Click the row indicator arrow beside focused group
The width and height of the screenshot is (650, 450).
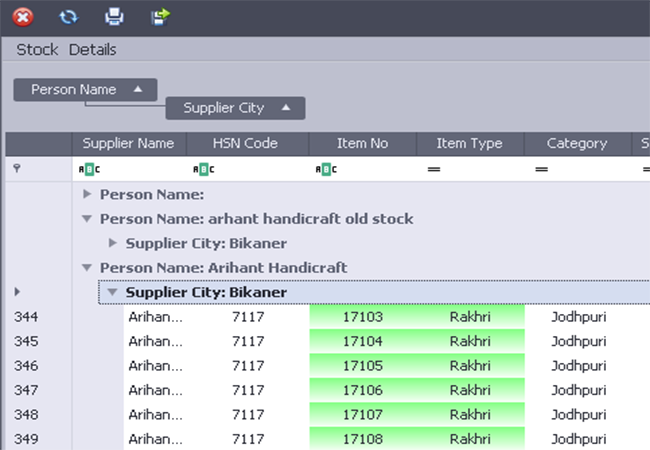pyautogui.click(x=17, y=292)
